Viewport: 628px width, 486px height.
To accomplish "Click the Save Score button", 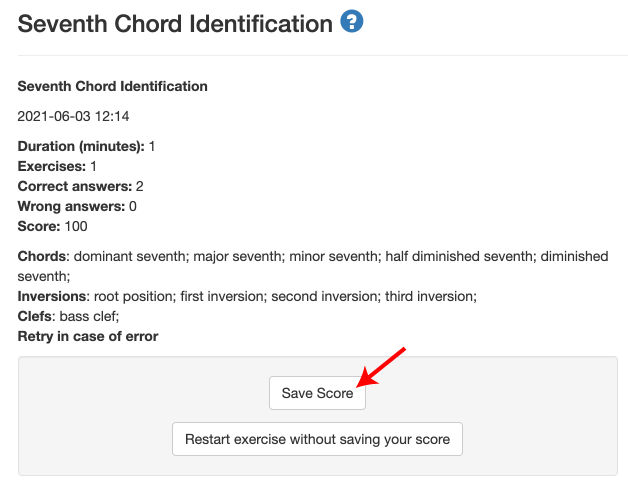I will 317,393.
